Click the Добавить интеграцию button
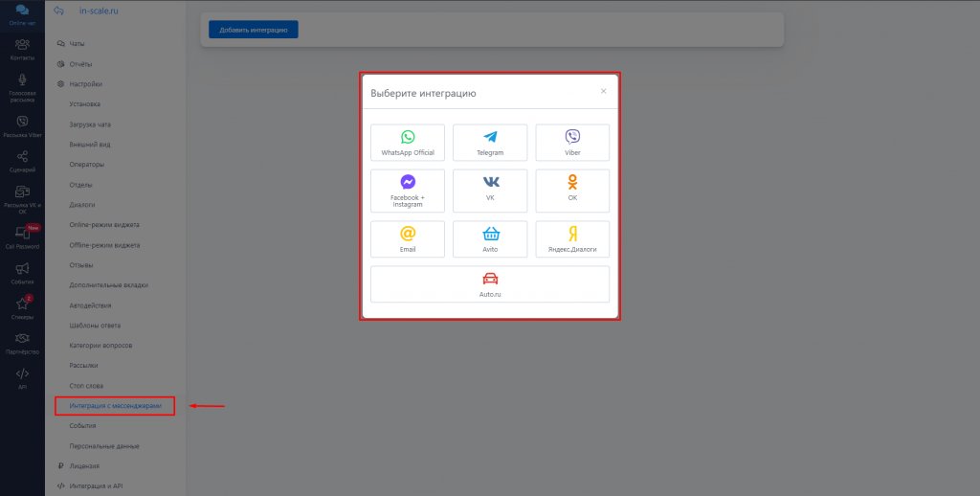 point(254,30)
